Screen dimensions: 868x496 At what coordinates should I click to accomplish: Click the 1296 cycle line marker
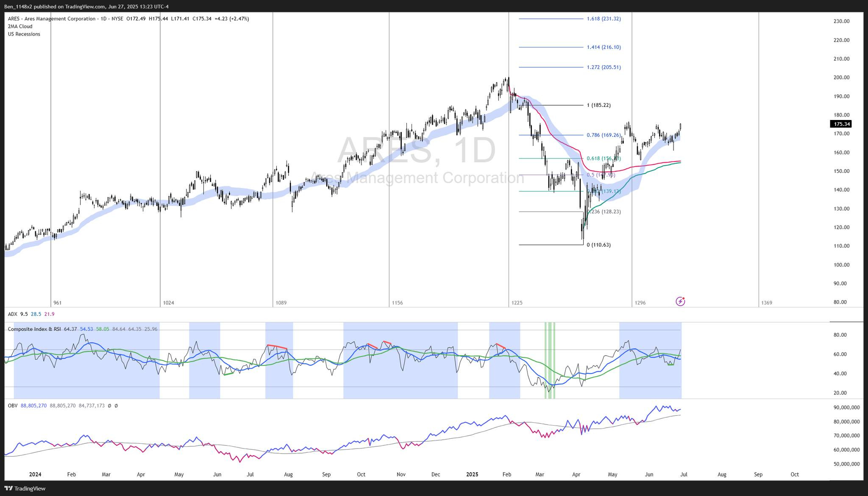[x=640, y=303]
